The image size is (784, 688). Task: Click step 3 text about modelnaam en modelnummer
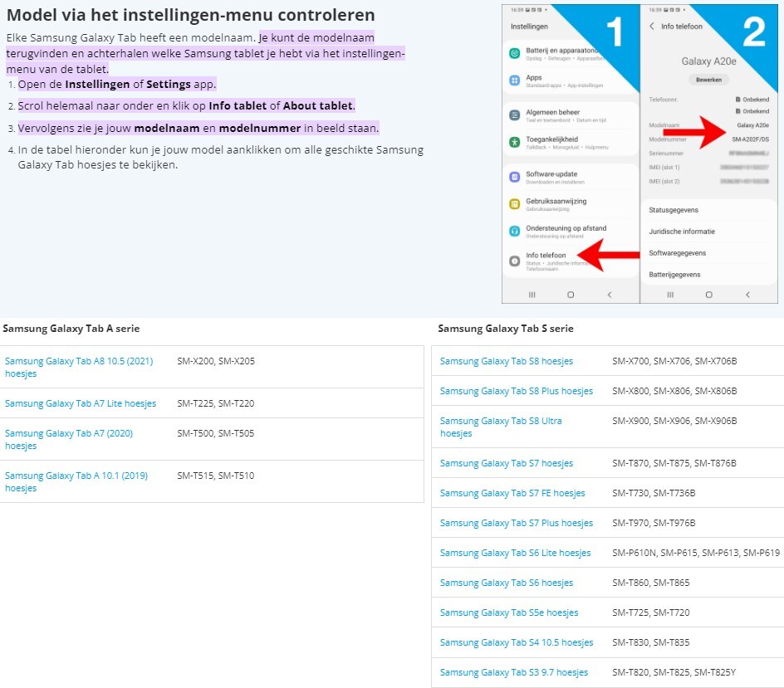198,129
